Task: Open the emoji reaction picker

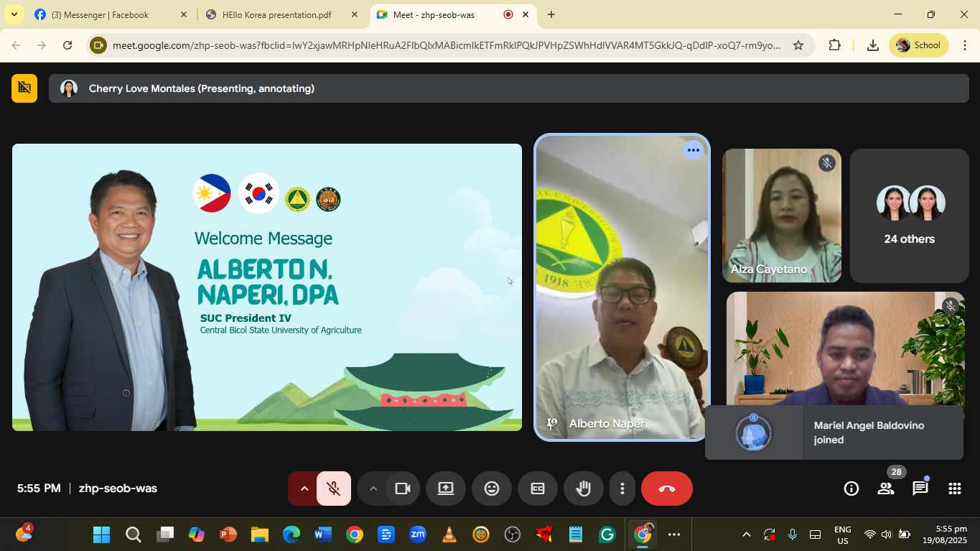Action: pos(491,489)
